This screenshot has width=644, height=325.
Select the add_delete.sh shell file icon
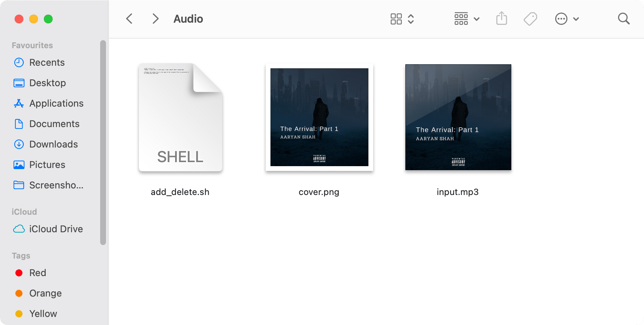tap(181, 117)
